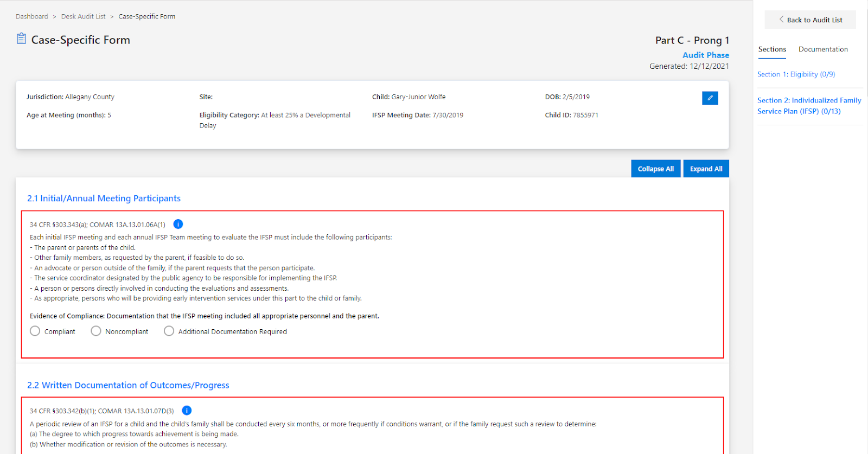
Task: Click info icon beside 34 CFR §303.343(a)
Action: pyautogui.click(x=178, y=224)
